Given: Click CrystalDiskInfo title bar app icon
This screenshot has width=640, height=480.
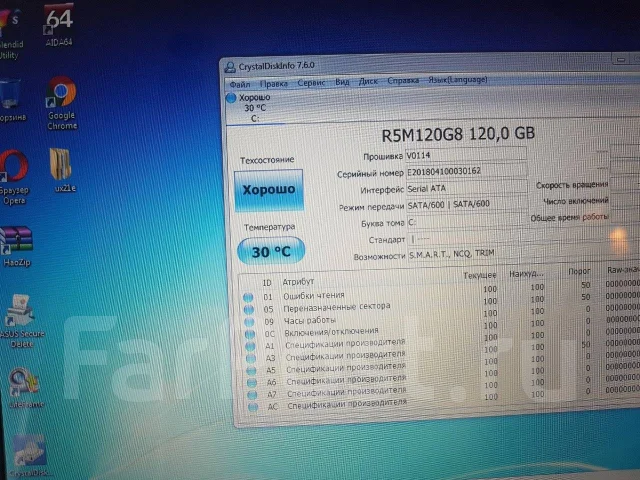Looking at the screenshot, I should pos(230,67).
